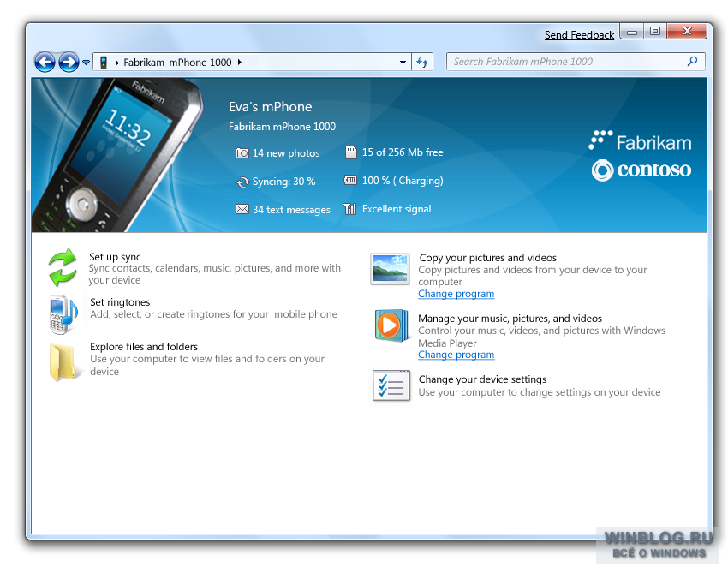Click the Forward navigation arrow
The width and height of the screenshot is (728, 573).
click(x=69, y=63)
